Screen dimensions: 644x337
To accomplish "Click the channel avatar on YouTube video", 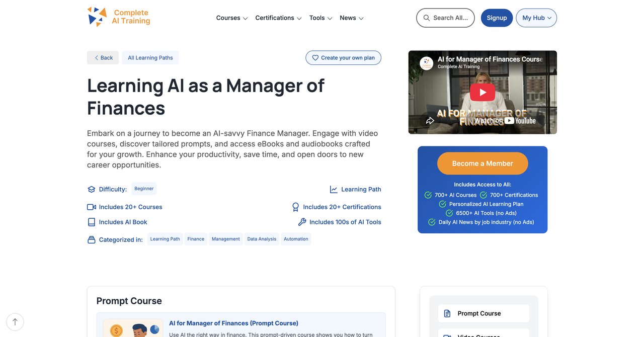I will pos(427,63).
